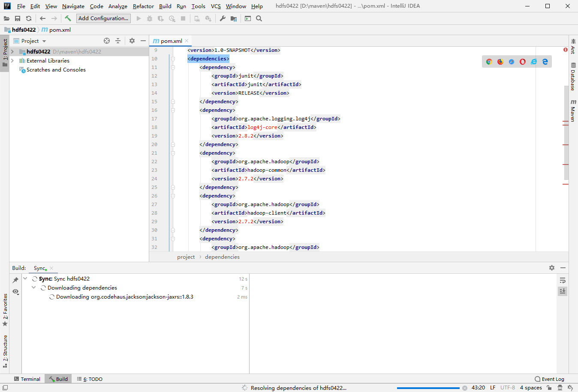Collapse Downloading dependencies node
578x392 pixels.
[x=34, y=287]
